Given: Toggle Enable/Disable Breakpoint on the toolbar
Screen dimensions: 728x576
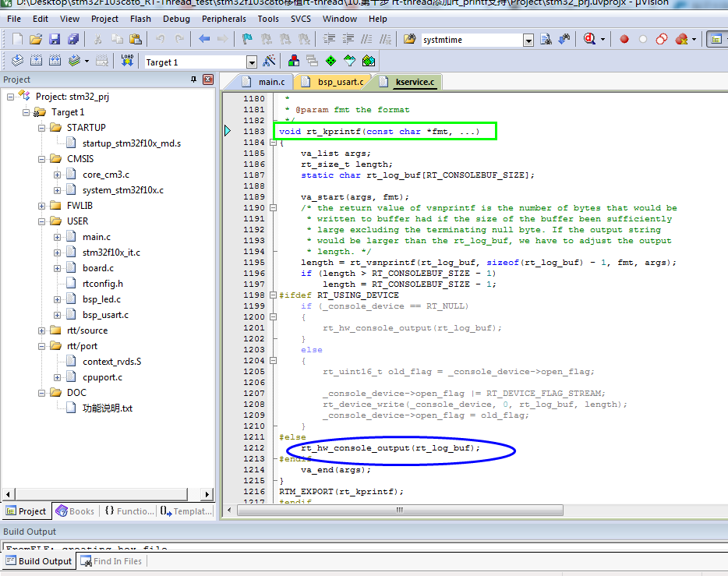Looking at the screenshot, I should (x=642, y=38).
